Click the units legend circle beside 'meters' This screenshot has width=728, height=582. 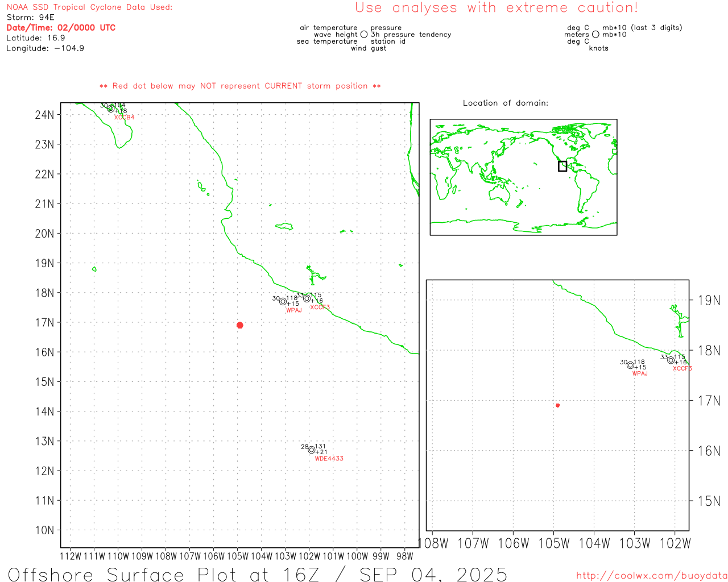[x=595, y=35]
